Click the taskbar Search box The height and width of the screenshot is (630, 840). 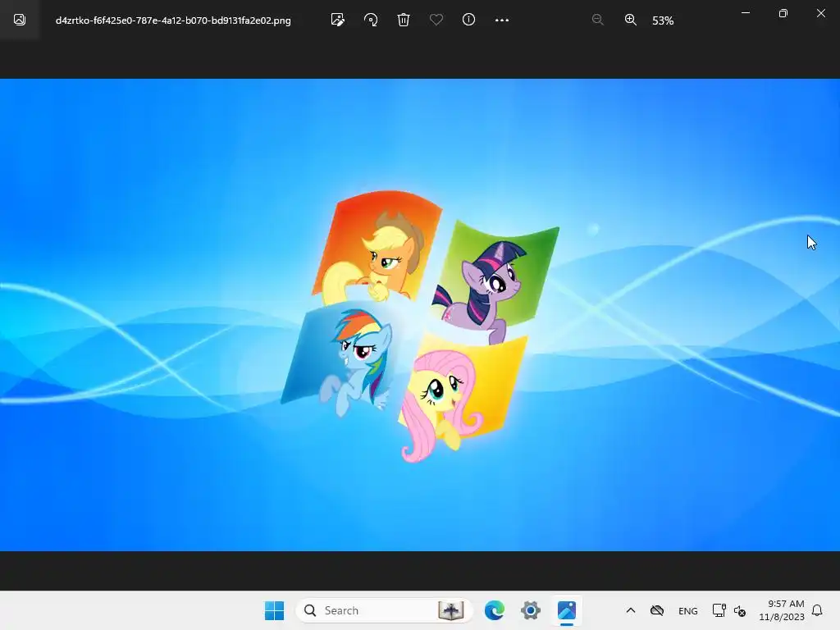[384, 610]
